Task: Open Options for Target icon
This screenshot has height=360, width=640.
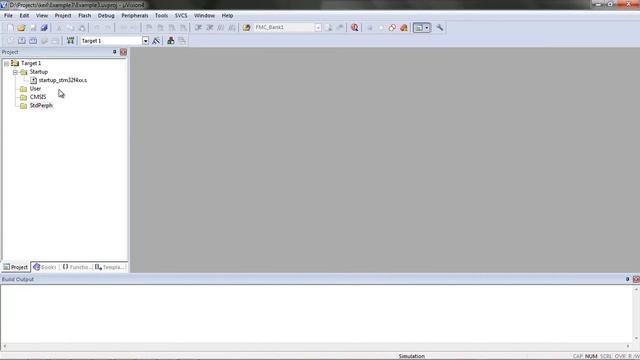Action: pos(156,41)
